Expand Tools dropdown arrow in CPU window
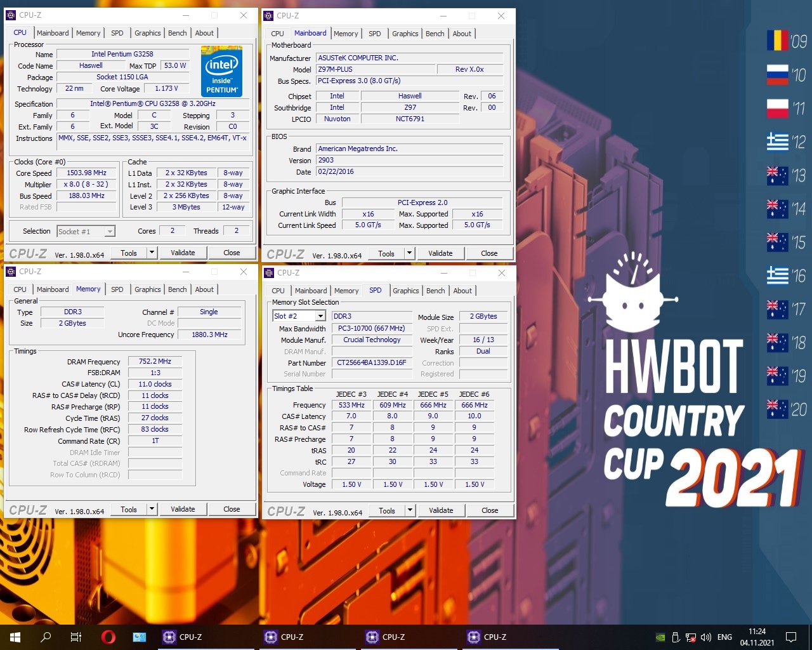The height and width of the screenshot is (650, 812). pyautogui.click(x=152, y=253)
